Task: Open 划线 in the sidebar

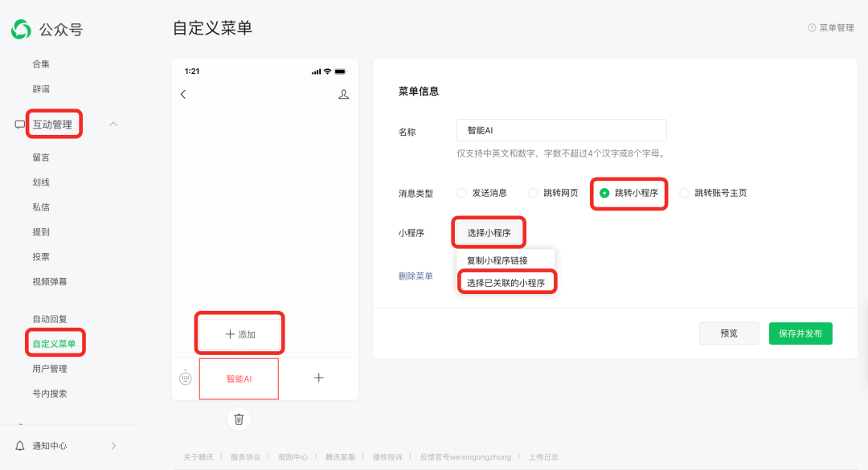Action: point(41,182)
